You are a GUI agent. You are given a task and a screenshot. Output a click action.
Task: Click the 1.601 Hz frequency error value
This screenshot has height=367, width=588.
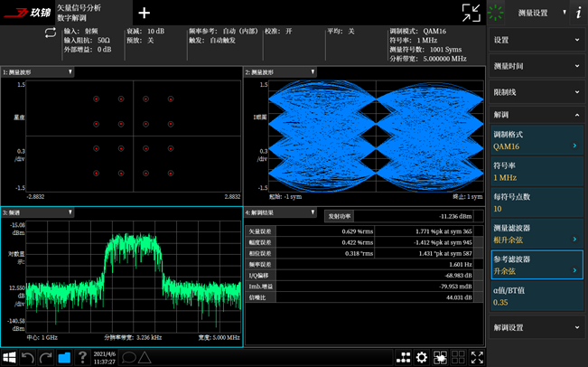[x=460, y=265]
